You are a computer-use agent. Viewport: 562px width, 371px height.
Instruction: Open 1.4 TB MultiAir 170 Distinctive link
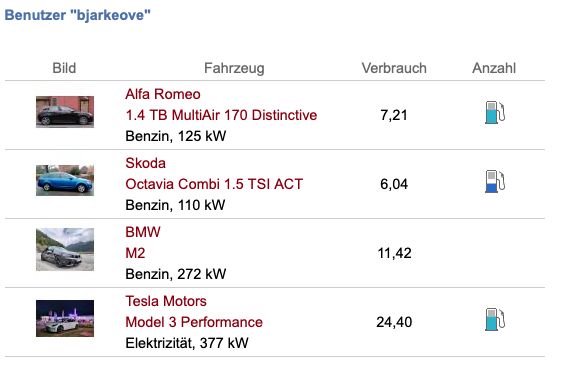pos(221,115)
